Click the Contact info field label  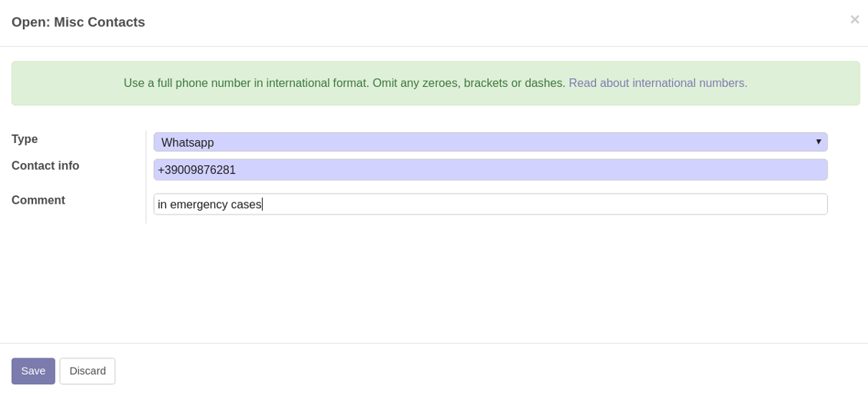[45, 166]
